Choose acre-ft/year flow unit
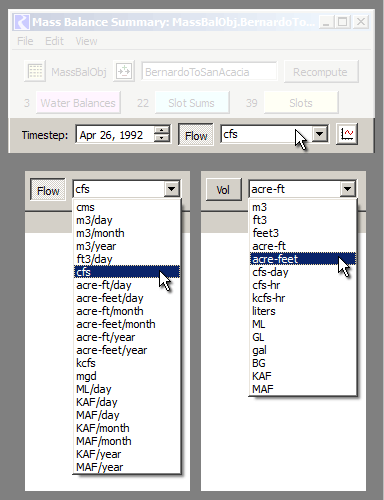 tap(127, 337)
